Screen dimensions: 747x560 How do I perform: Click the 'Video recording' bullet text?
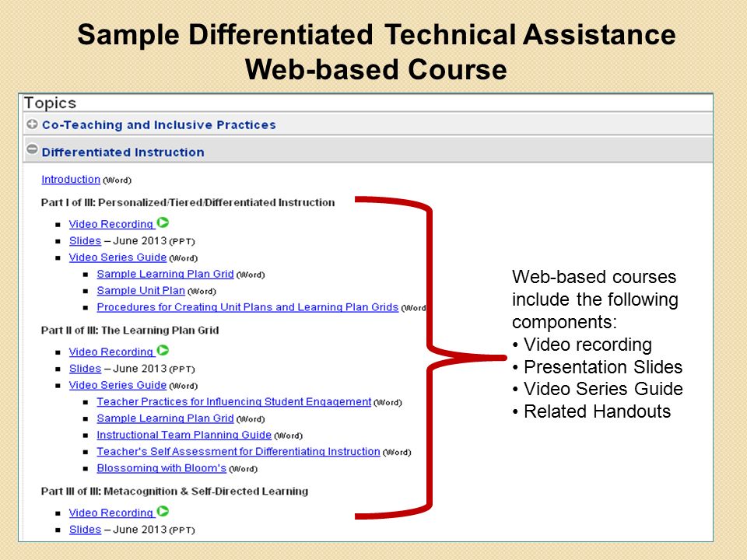click(588, 345)
